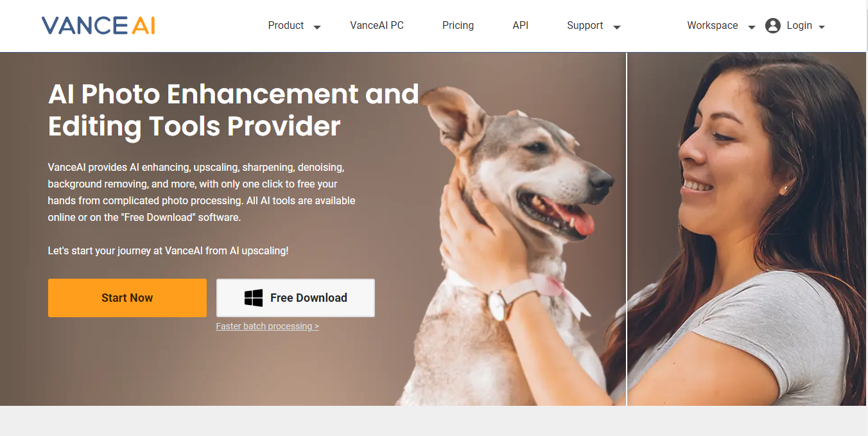Image resolution: width=868 pixels, height=436 pixels.
Task: Open the Workspace menu
Action: [713, 26]
